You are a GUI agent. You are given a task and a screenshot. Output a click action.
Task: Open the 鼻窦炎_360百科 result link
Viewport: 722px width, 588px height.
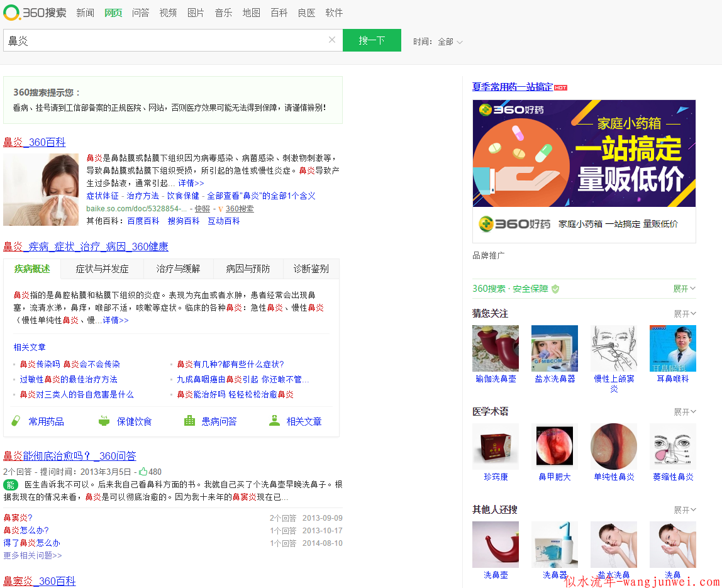pos(40,581)
